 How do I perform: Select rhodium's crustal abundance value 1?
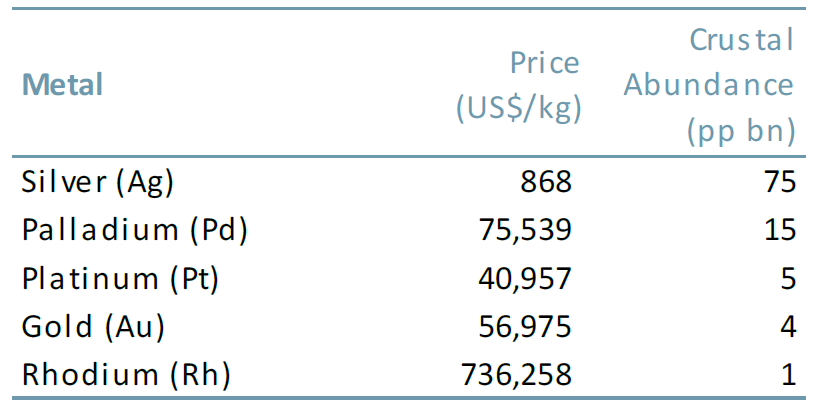pos(788,374)
